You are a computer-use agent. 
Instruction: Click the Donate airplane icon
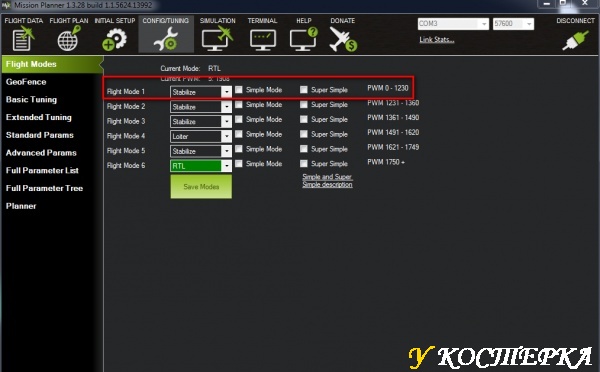(343, 39)
